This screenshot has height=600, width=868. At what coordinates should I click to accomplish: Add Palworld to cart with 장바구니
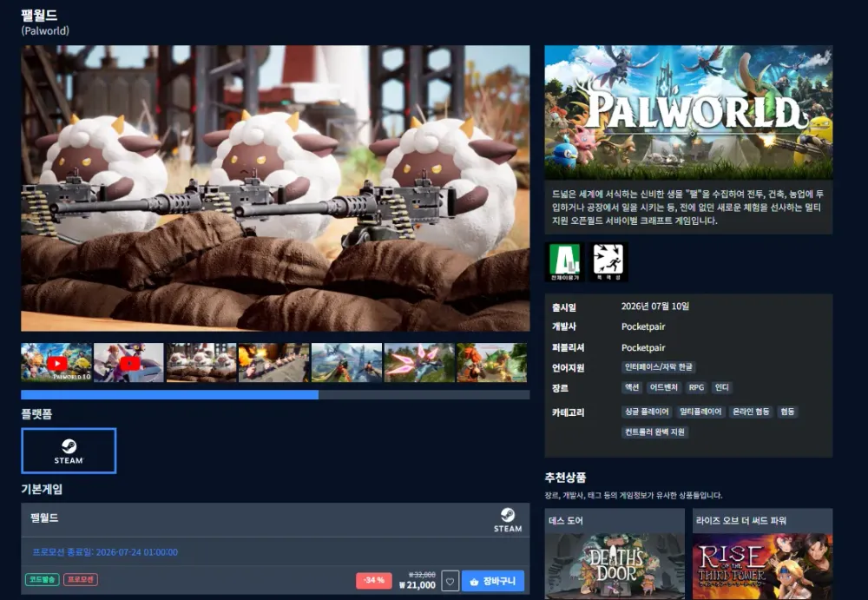[493, 581]
